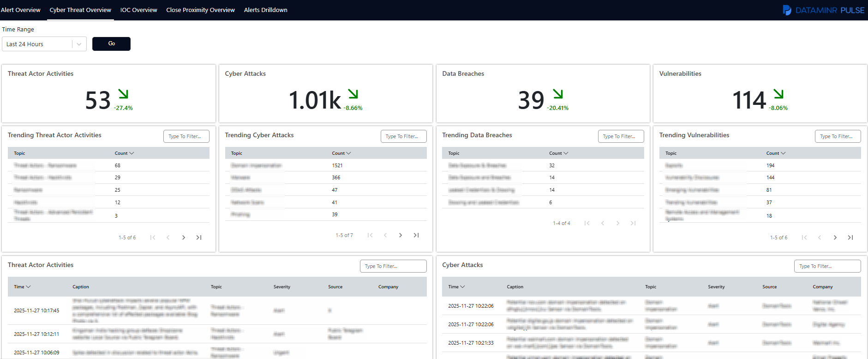Click the Caption column header in Cyber Attacks
The height and width of the screenshot is (359, 868).
(x=515, y=286)
